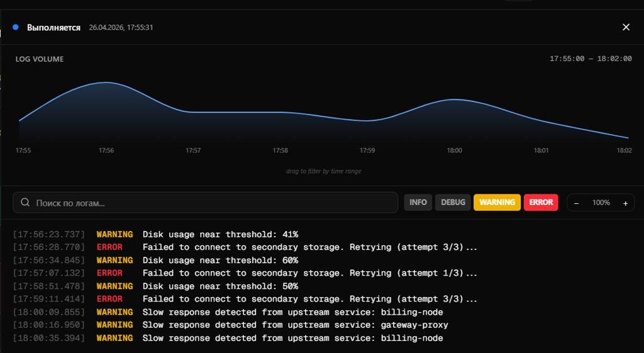Click the 17:59 chart axis label
The width and height of the screenshot is (644, 353).
(367, 150)
